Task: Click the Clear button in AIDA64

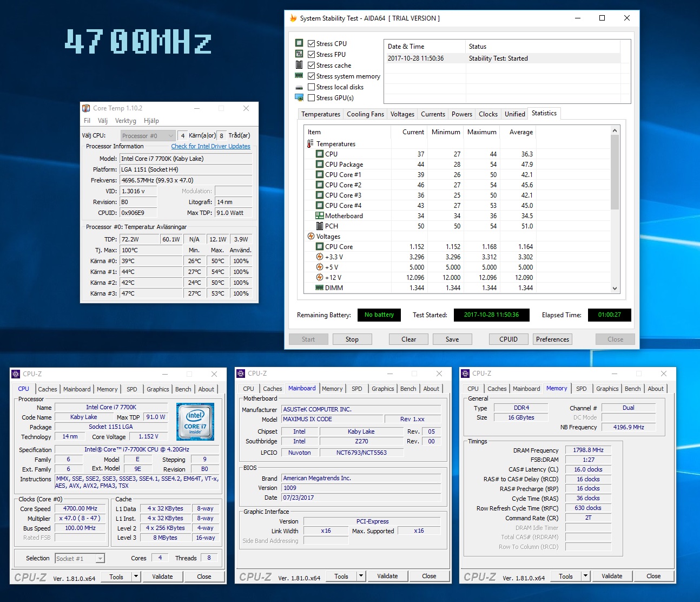Action: (409, 339)
